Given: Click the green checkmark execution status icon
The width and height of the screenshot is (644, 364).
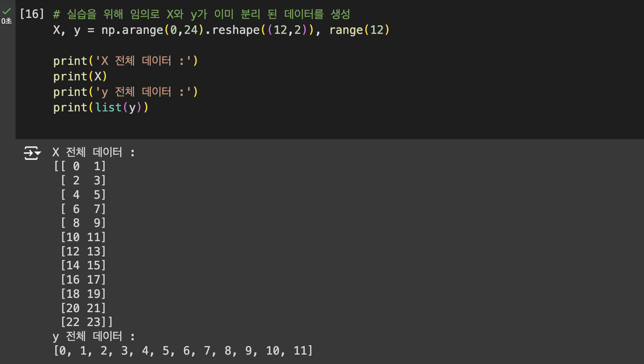Looking at the screenshot, I should pos(7,11).
